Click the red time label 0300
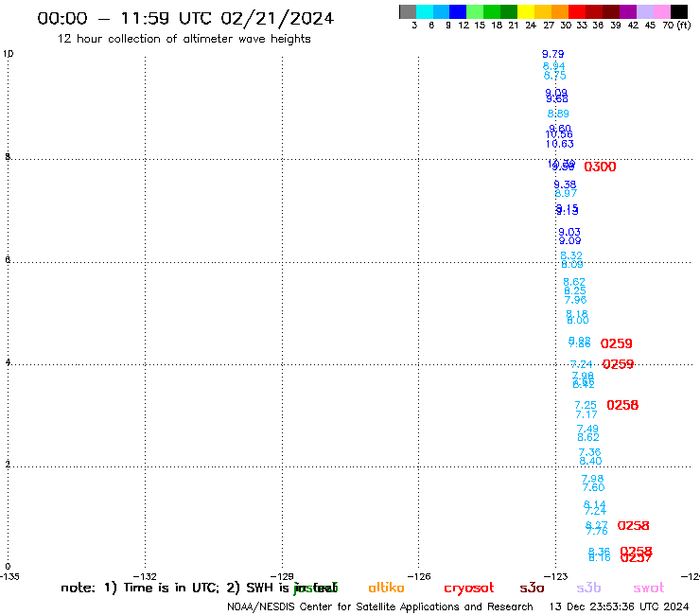 tap(600, 167)
